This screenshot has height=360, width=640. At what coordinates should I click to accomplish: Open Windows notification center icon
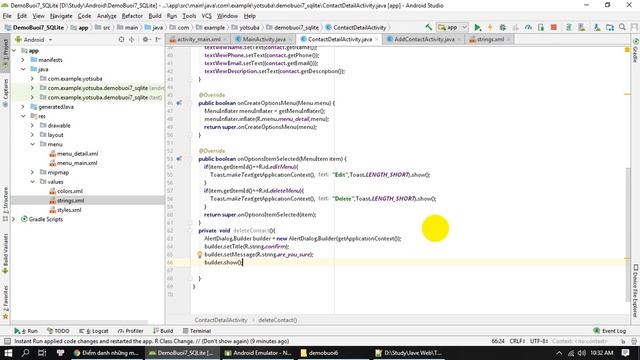(626, 353)
